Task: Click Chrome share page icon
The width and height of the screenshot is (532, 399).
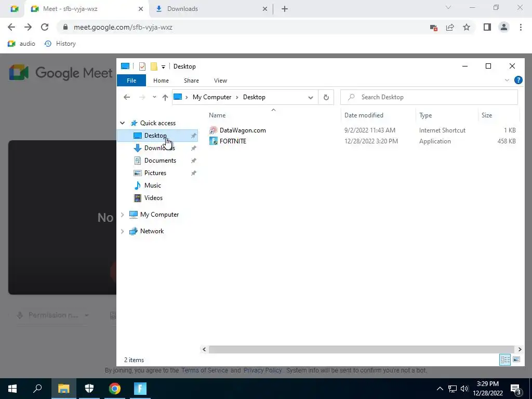Action: point(450,27)
